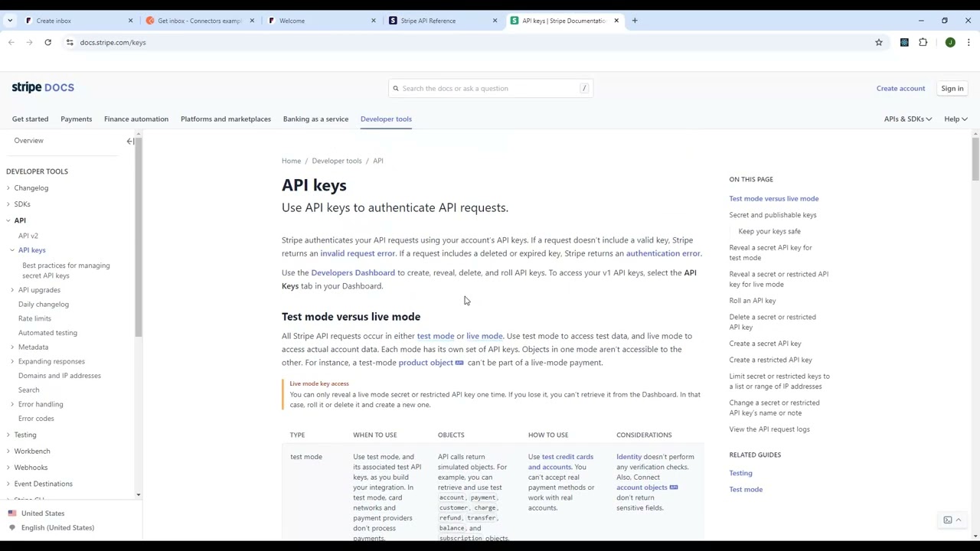
Task: Open the invalid request error link
Action: 358,253
